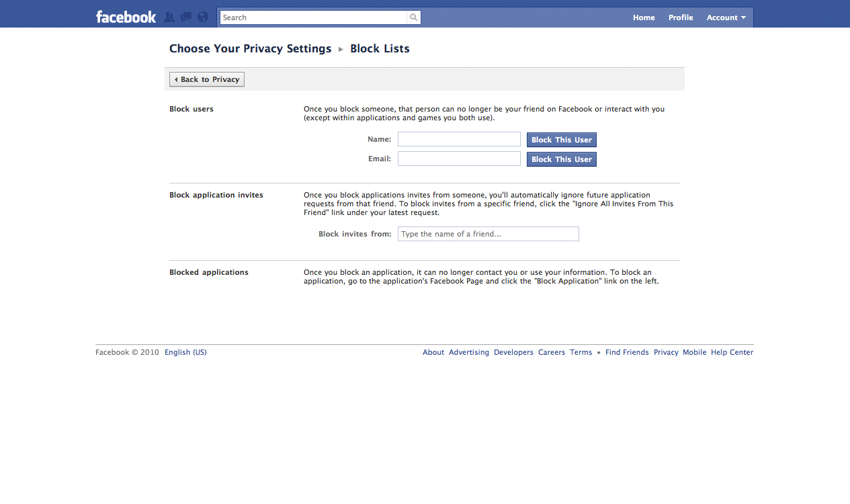The height and width of the screenshot is (504, 850).
Task: Click the Block users section label
Action: [x=192, y=109]
